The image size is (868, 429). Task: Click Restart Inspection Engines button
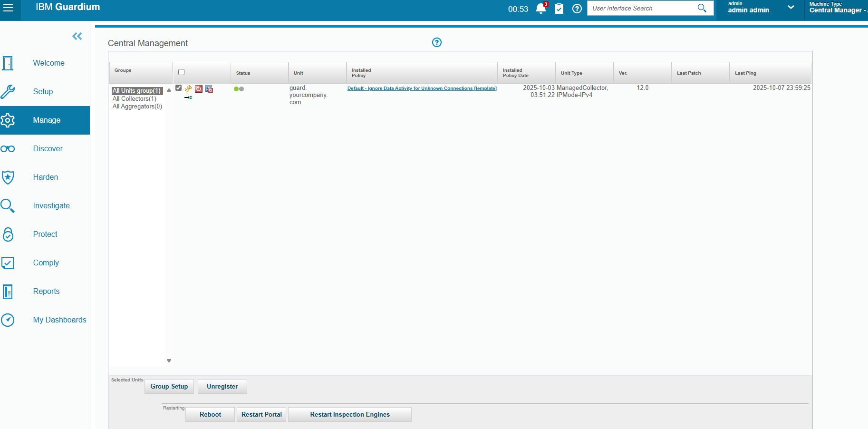pos(350,415)
